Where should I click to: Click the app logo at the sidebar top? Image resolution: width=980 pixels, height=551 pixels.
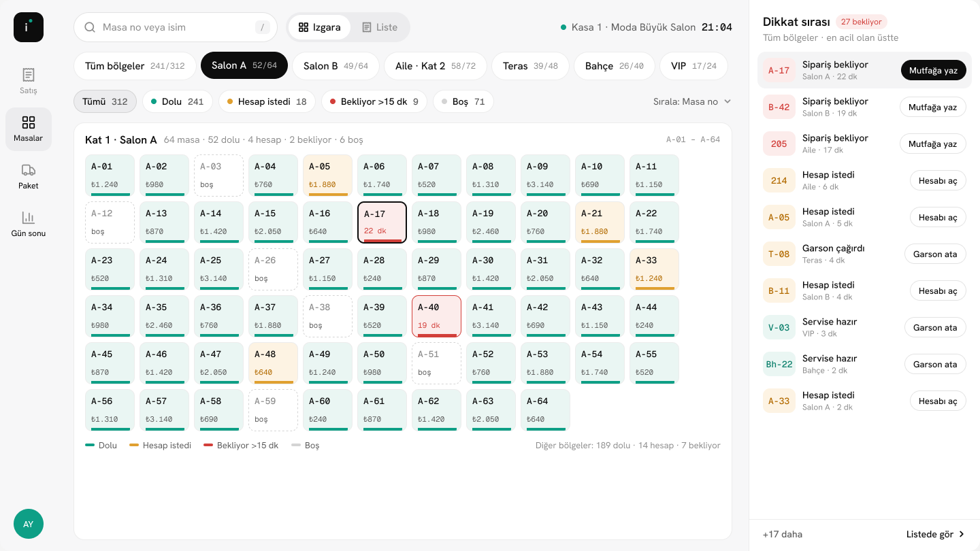29,27
